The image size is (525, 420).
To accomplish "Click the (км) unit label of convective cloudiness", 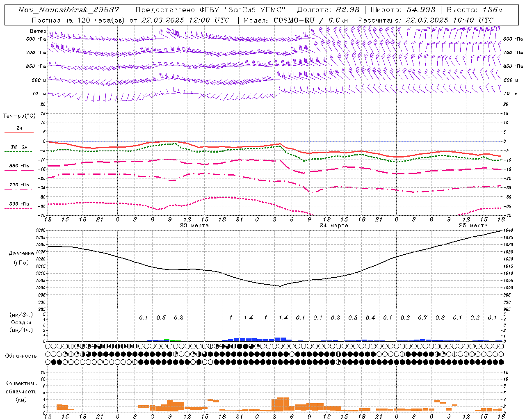I will [21, 399].
